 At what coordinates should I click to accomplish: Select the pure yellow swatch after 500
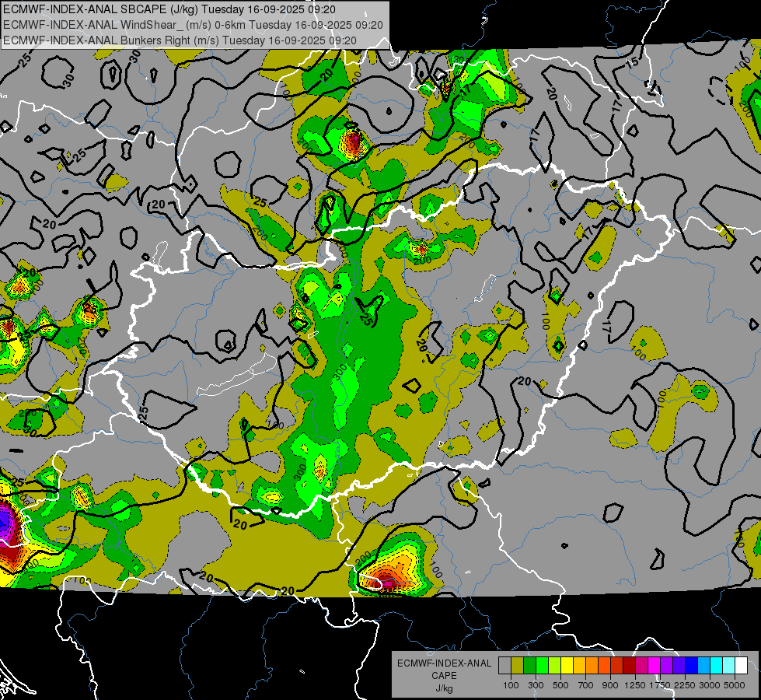(x=567, y=666)
